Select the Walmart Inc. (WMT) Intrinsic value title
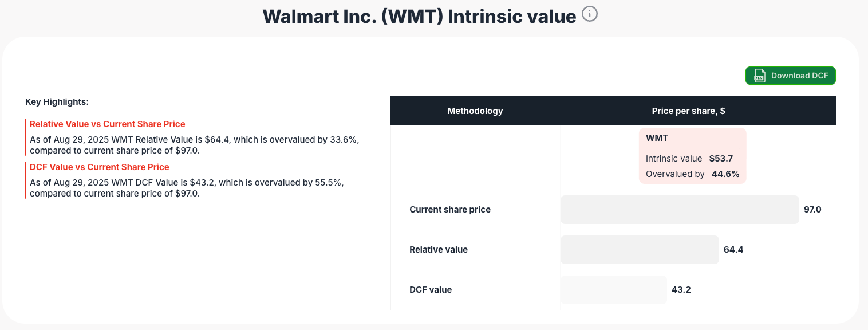868x330 pixels. click(419, 16)
